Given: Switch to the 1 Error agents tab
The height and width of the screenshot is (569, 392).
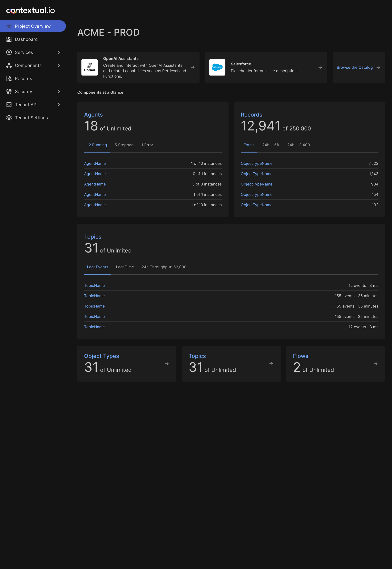Looking at the screenshot, I should pos(147,145).
